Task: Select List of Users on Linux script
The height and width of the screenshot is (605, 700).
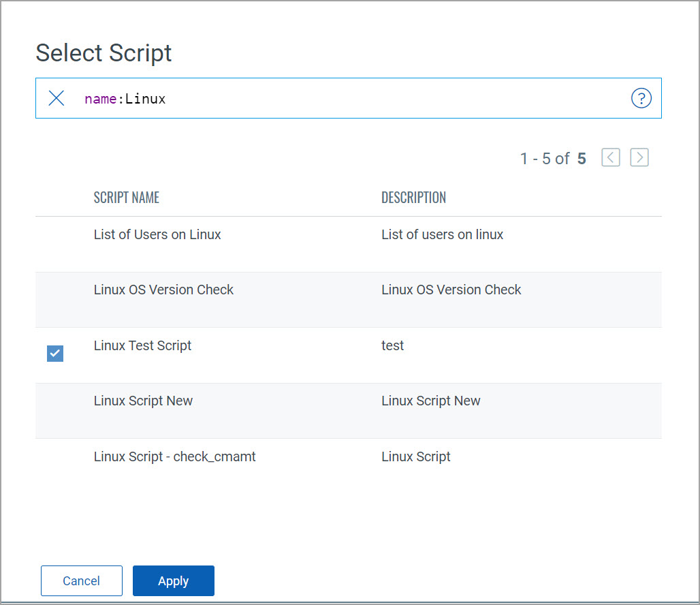Action: click(x=157, y=235)
